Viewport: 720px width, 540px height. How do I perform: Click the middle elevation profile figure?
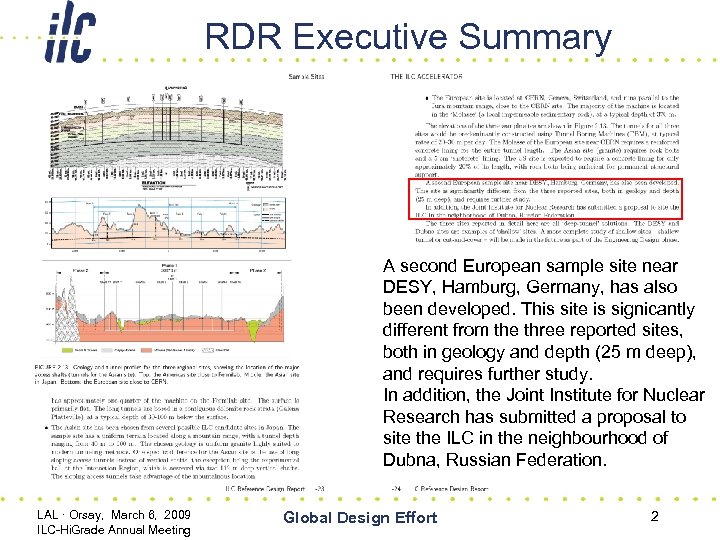point(168,225)
